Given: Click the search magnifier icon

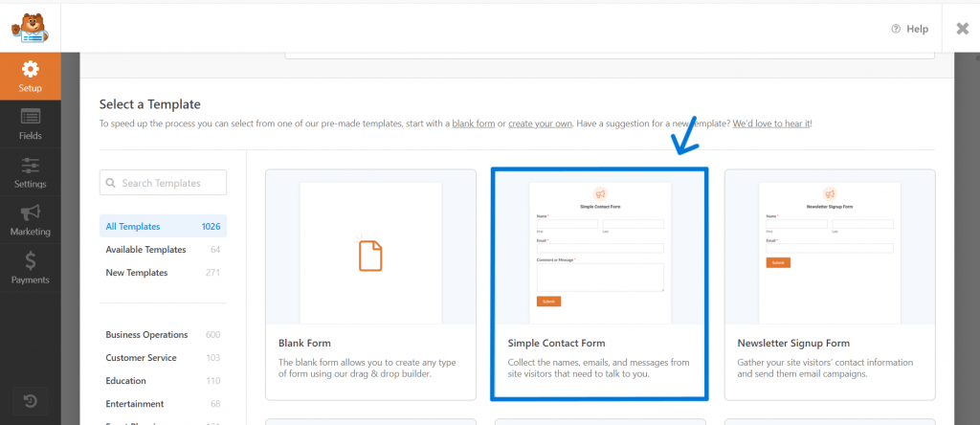Looking at the screenshot, I should [x=111, y=183].
